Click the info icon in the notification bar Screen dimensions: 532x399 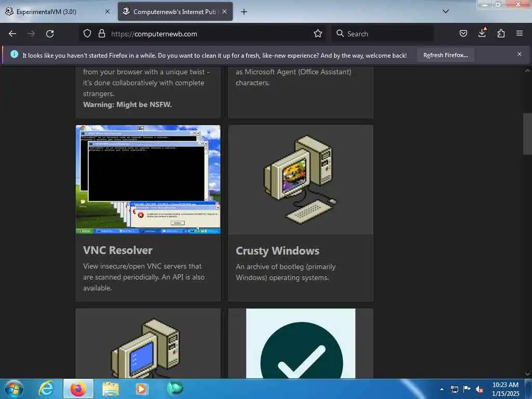coord(14,54)
